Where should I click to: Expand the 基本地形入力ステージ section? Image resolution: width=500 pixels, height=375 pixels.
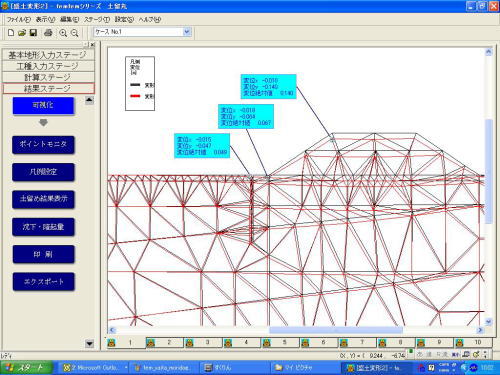pyautogui.click(x=48, y=55)
